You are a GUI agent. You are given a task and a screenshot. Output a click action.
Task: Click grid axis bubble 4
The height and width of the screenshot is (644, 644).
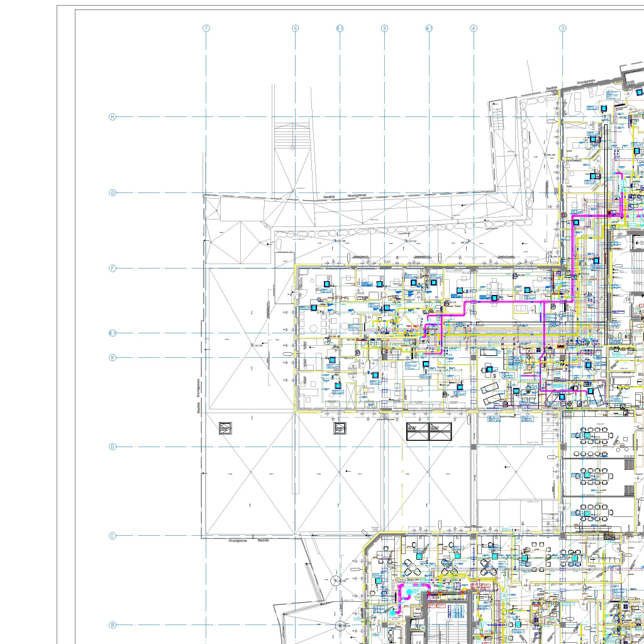click(474, 28)
